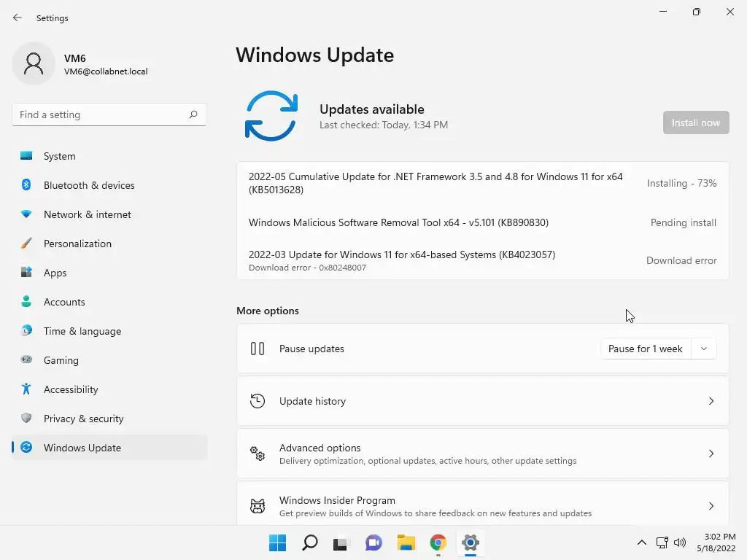
Task: Click the Update history clock icon
Action: click(x=258, y=401)
